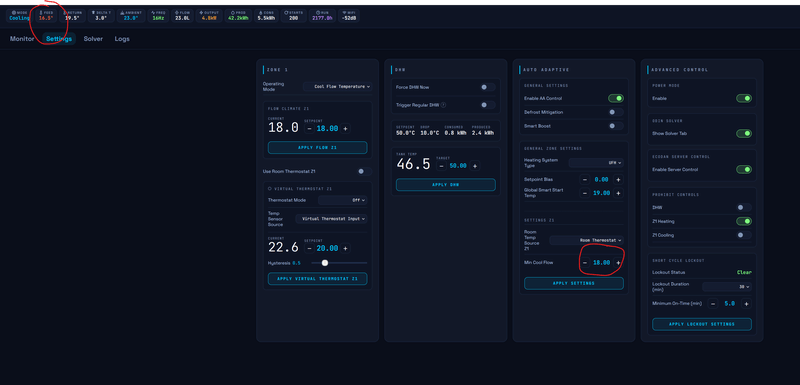Click the Freq chip showing 16Hz
This screenshot has width=800, height=385.
(158, 15)
